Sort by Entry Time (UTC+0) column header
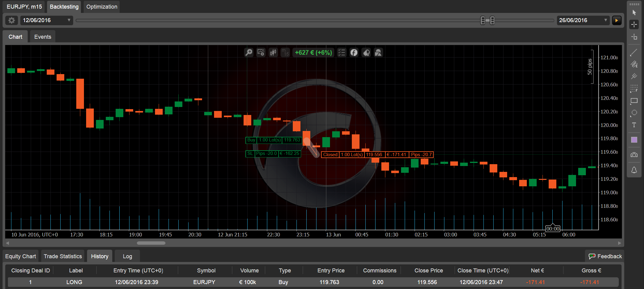The height and width of the screenshot is (289, 644). pyautogui.click(x=138, y=271)
